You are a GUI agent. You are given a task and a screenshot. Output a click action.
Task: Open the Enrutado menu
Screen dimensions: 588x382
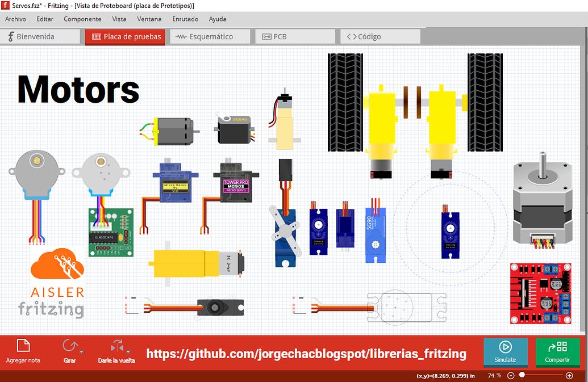pos(185,19)
